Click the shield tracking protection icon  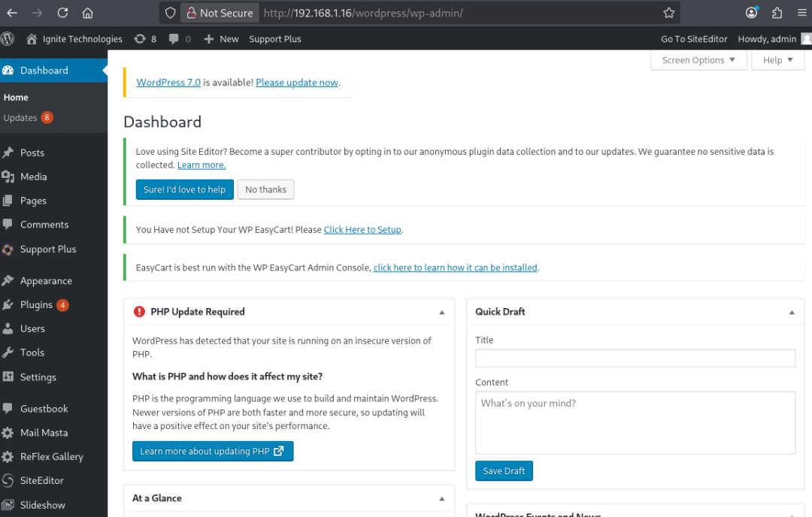coord(171,13)
